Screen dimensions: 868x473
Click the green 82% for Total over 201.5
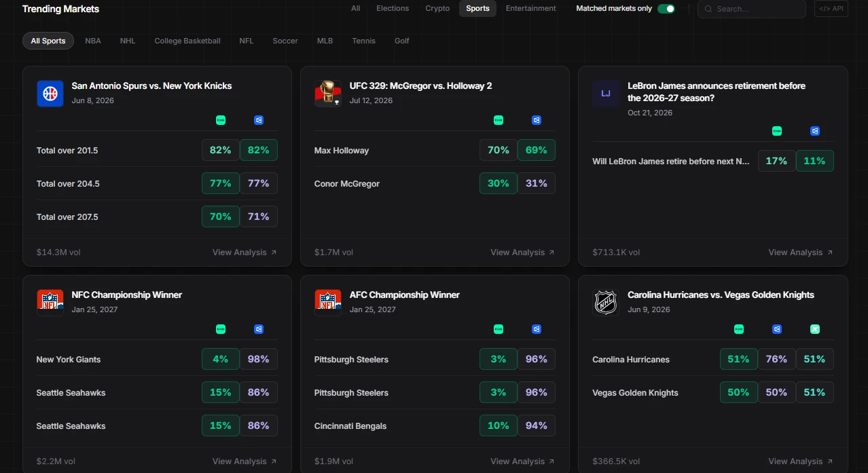pos(259,150)
